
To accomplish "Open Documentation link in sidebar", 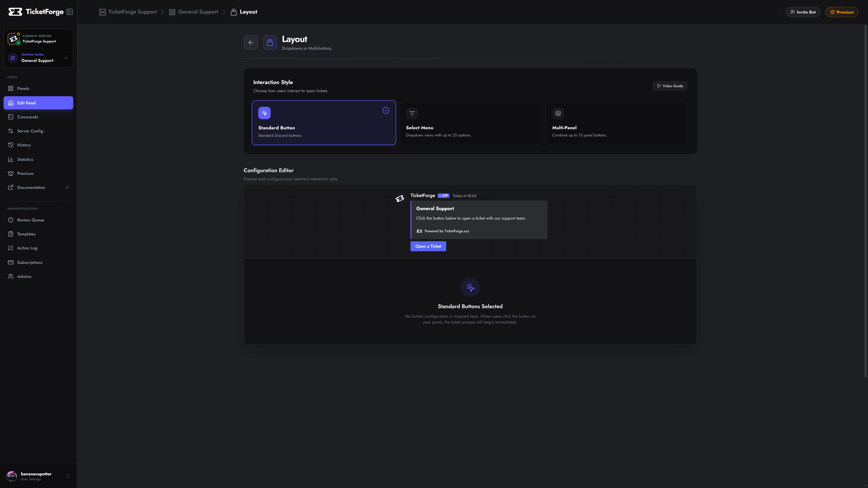I will pos(38,188).
